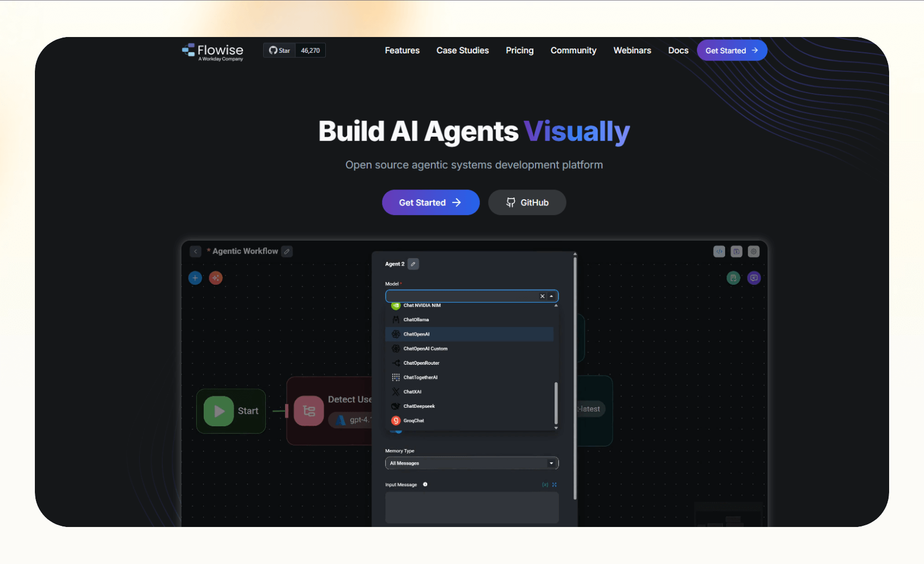Pick ChatXAI from the model list
The height and width of the screenshot is (564, 924).
(470, 392)
